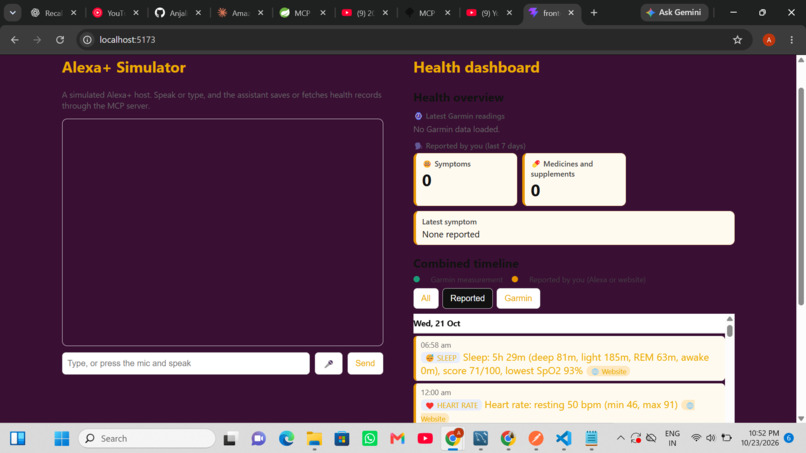Focus the 'Type, or press the mic' field

(x=186, y=364)
